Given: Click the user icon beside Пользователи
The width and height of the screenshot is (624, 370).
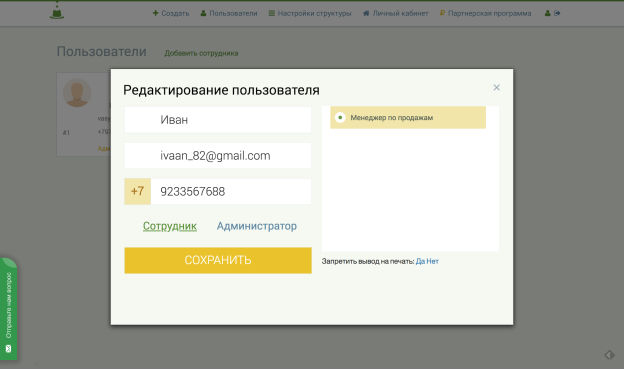Looking at the screenshot, I should click(203, 13).
